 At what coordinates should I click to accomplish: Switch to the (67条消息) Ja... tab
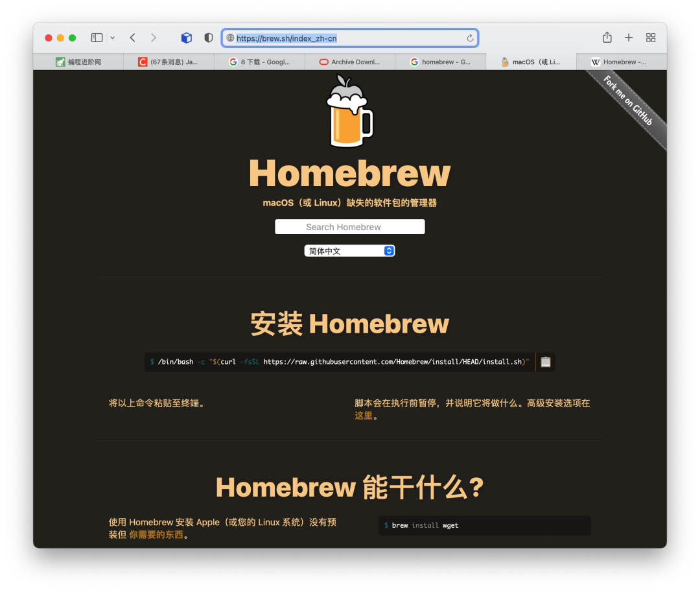[169, 62]
